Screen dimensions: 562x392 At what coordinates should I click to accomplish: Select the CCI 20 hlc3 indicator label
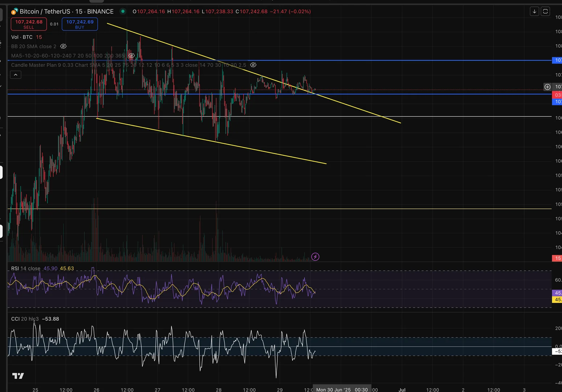25,319
